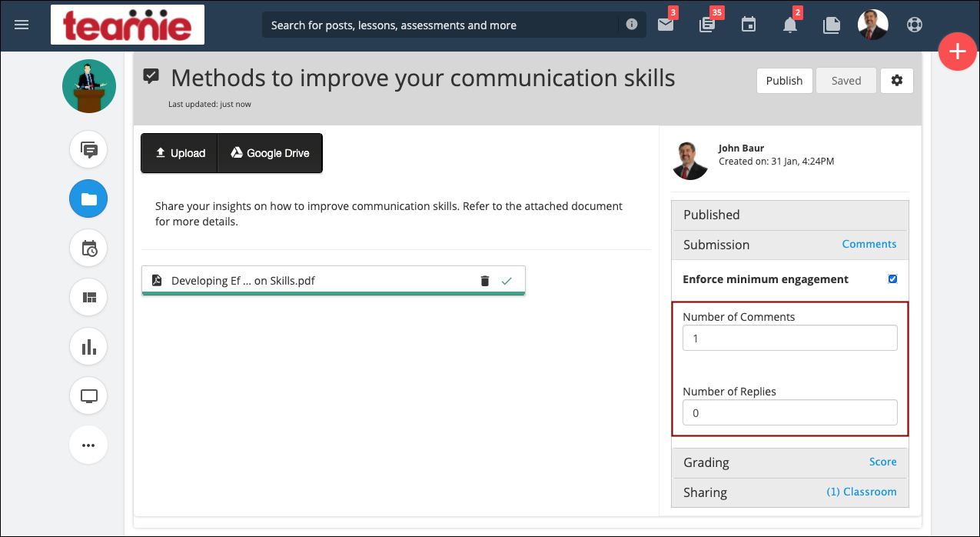
Task: Click the search posts and lessons field
Action: (442, 25)
